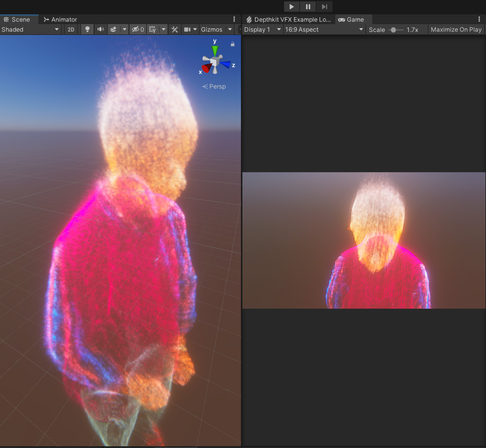Click the Gizmos button
Image resolution: width=486 pixels, height=448 pixels.
211,29
